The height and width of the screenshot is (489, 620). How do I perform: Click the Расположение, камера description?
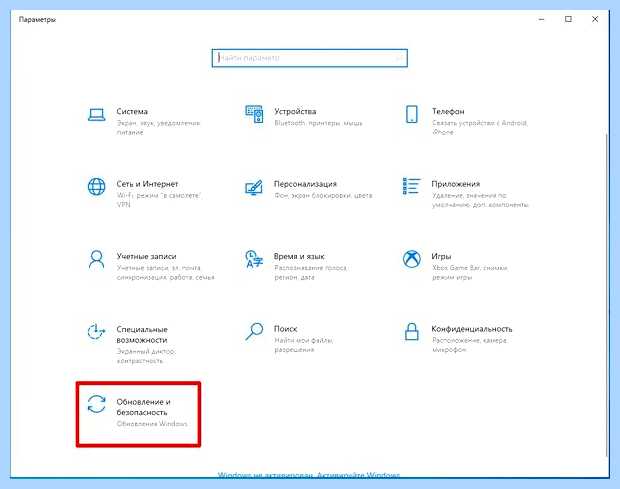(469, 345)
